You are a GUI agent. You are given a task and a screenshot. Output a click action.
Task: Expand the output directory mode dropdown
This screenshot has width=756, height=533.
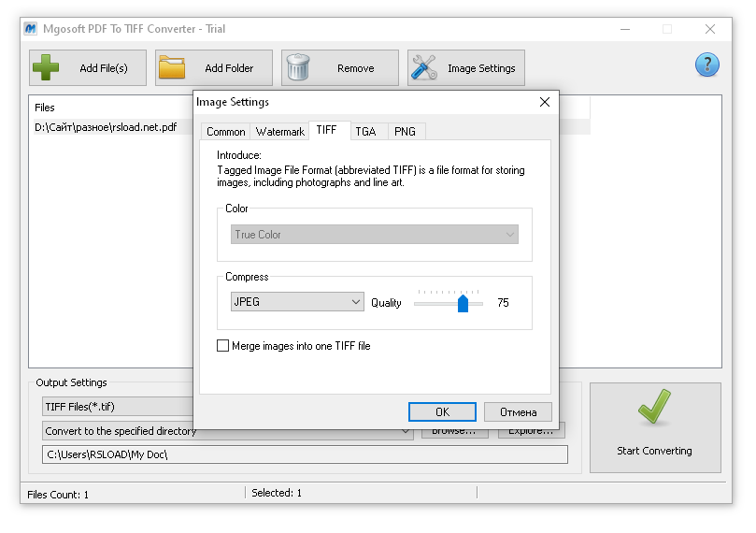click(406, 431)
